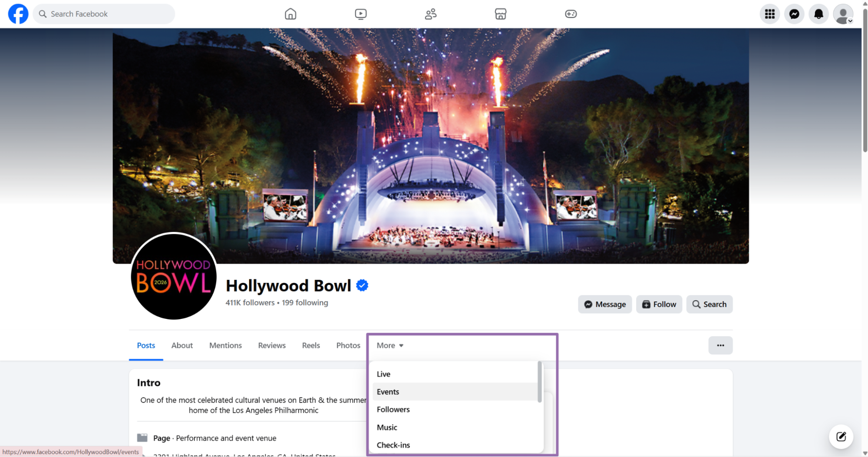Viewport: 868px width, 457px height.
Task: Choose Music from the More menu
Action: tap(455, 427)
